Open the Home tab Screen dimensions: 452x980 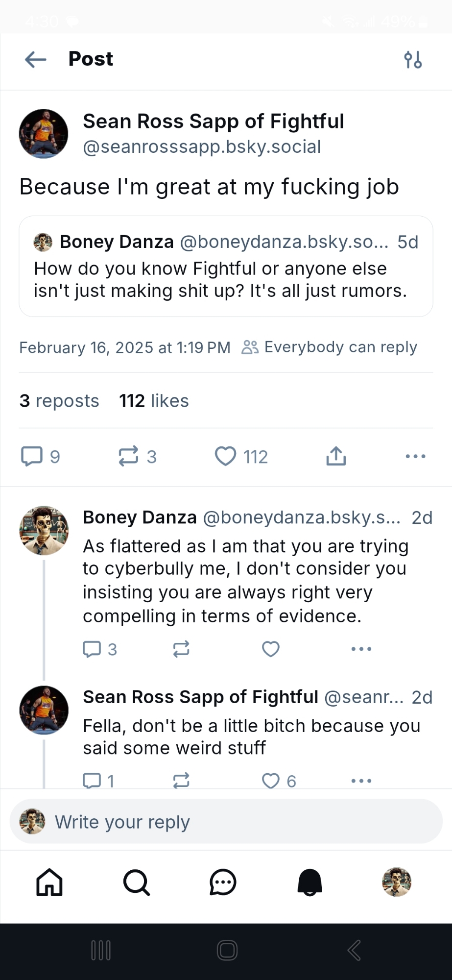[x=49, y=882]
